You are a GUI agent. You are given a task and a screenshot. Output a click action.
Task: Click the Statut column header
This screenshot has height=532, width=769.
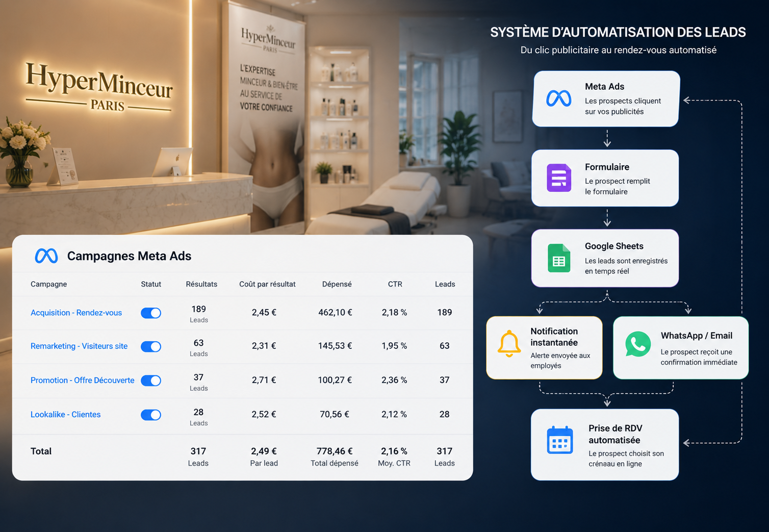151,284
